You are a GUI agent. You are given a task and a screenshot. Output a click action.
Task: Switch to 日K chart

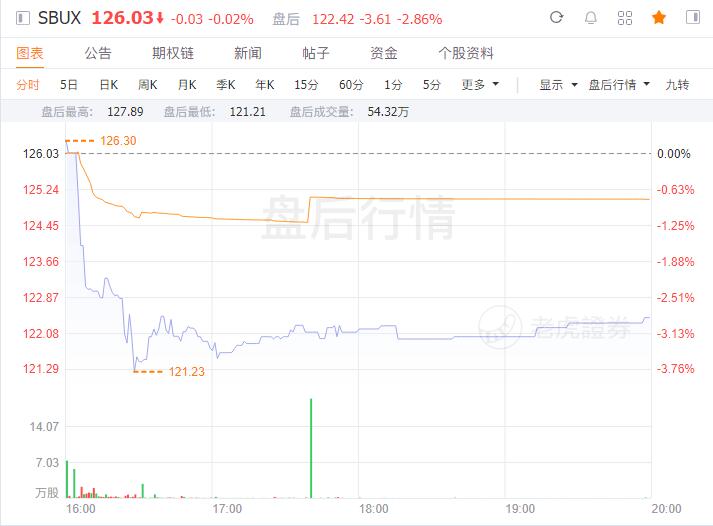point(109,85)
